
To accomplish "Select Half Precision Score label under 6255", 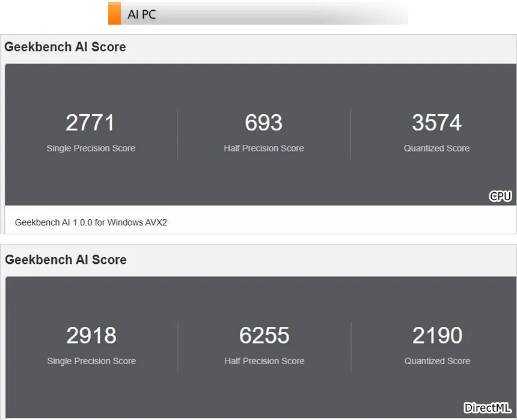I will [x=265, y=361].
